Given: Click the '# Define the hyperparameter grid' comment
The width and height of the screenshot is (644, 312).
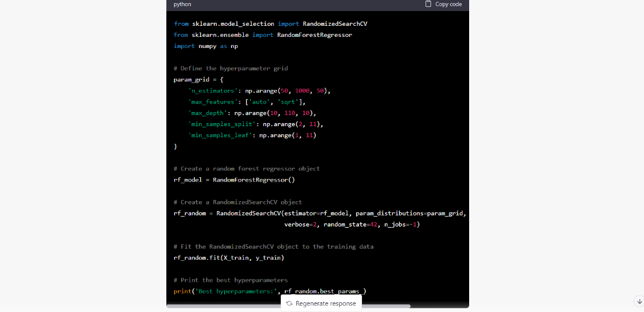Looking at the screenshot, I should point(231,68).
